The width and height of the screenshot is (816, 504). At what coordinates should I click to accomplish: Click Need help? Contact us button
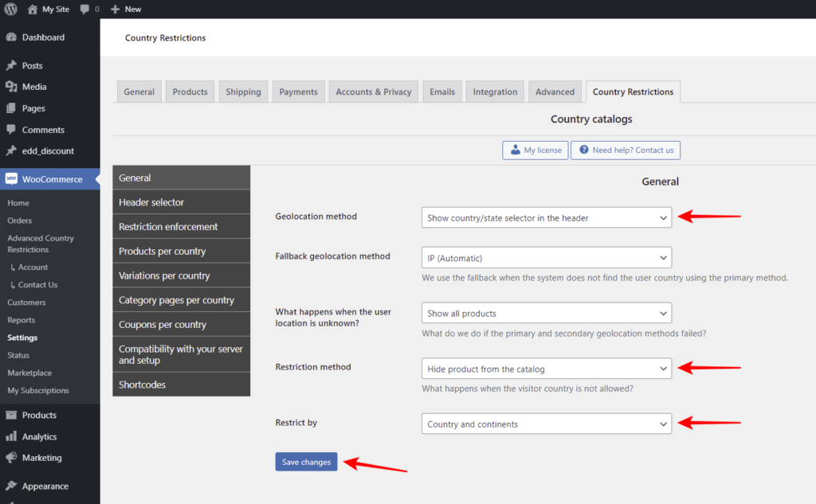point(625,150)
